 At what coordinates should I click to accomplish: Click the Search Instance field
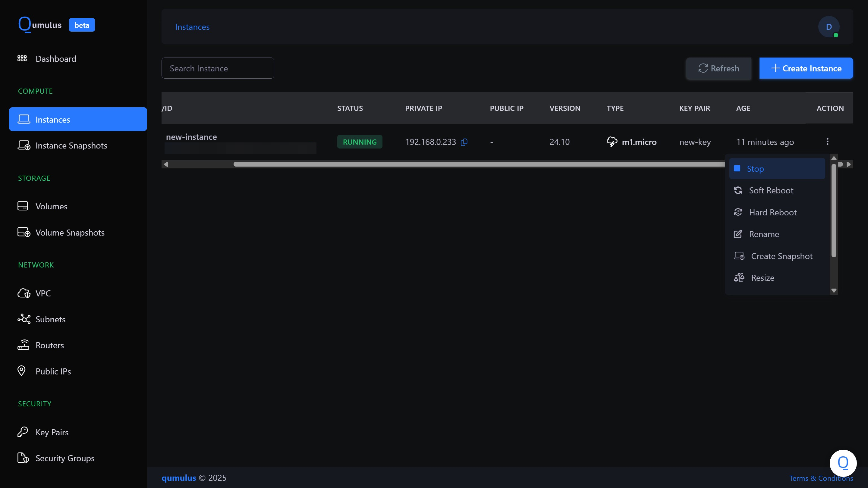(x=218, y=68)
